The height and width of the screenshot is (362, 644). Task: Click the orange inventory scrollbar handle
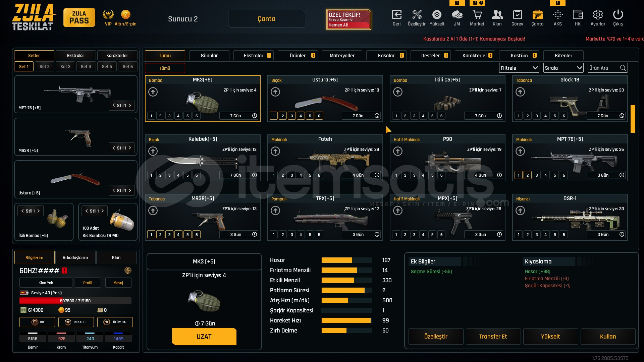(x=633, y=119)
